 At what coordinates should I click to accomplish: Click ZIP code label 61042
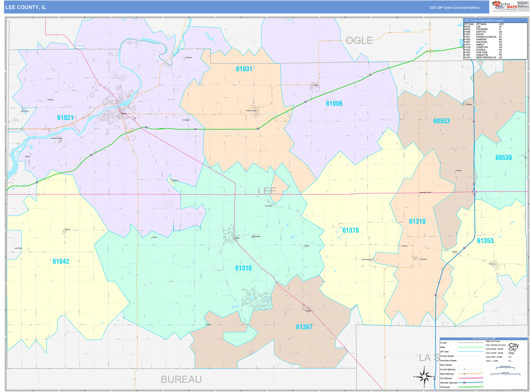pyautogui.click(x=61, y=261)
